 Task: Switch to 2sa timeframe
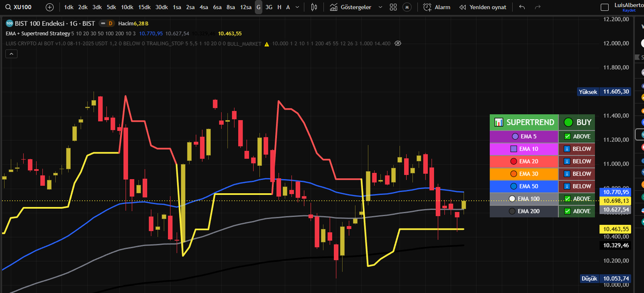pos(191,8)
